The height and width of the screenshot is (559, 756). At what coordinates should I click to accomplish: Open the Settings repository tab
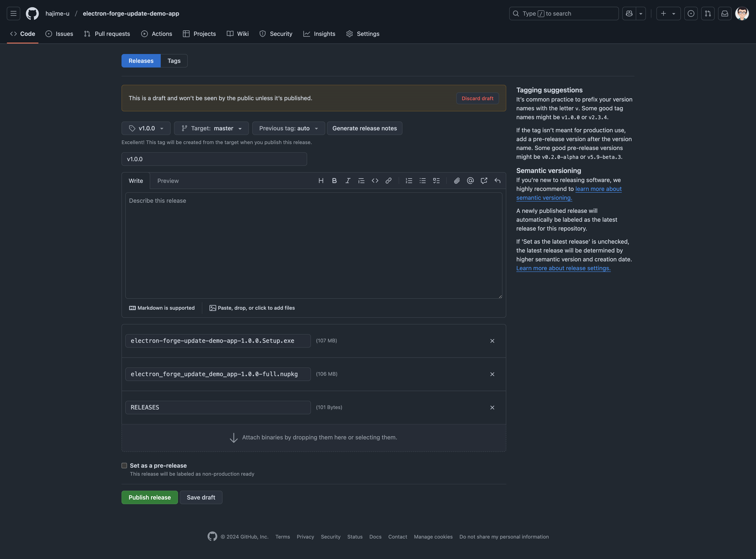[x=363, y=34]
